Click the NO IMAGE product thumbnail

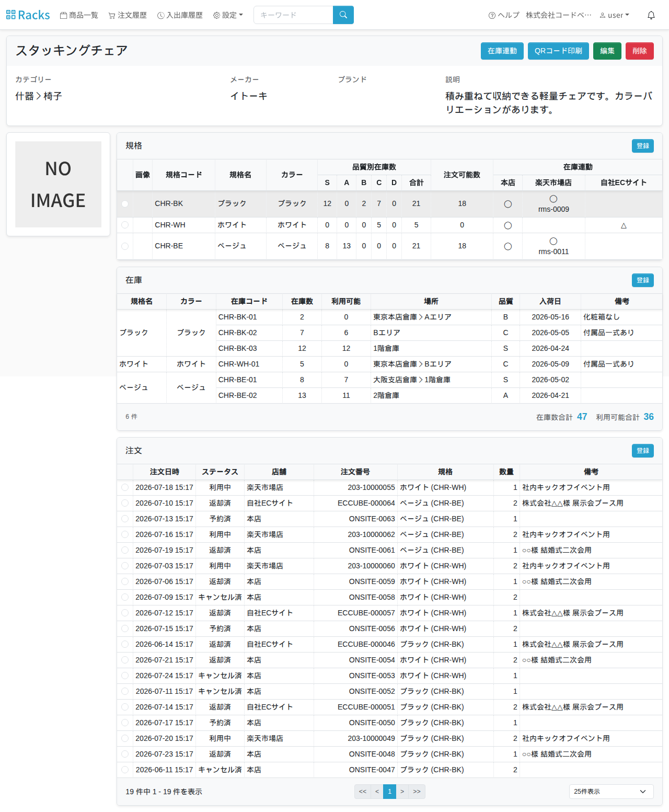tap(58, 185)
